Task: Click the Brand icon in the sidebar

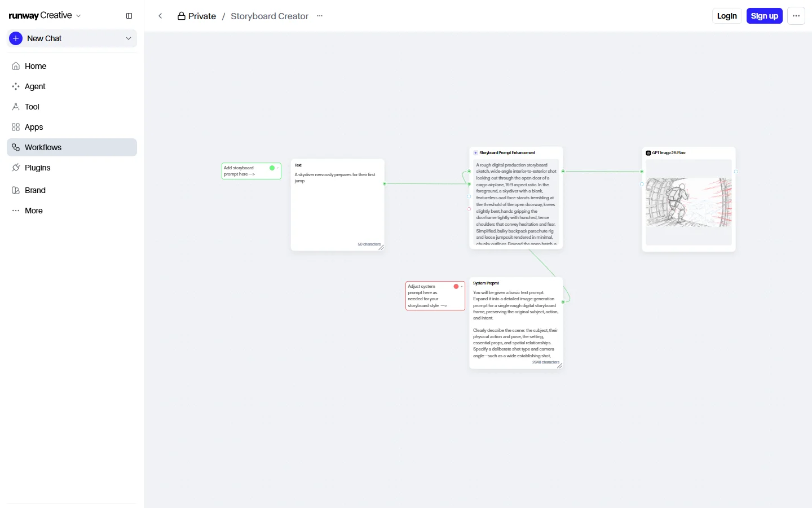Action: click(16, 190)
